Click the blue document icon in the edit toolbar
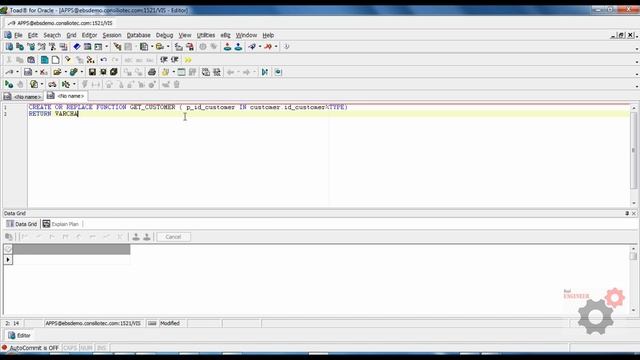 coord(44,60)
